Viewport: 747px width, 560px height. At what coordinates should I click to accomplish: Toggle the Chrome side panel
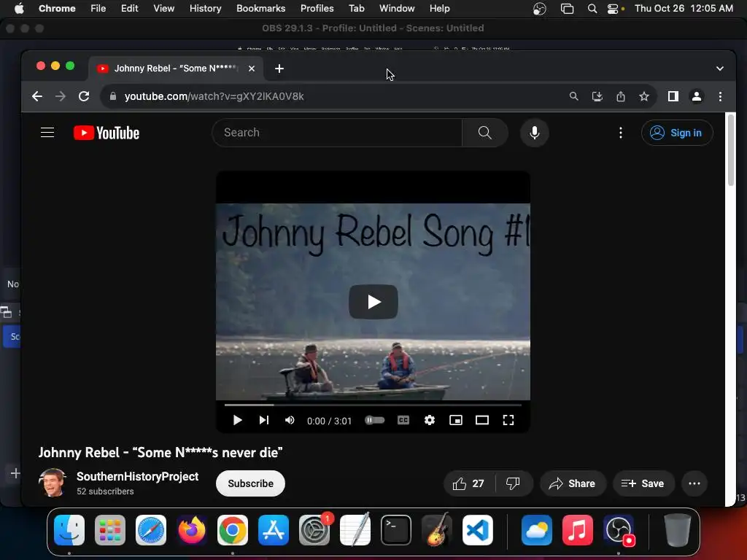673,96
